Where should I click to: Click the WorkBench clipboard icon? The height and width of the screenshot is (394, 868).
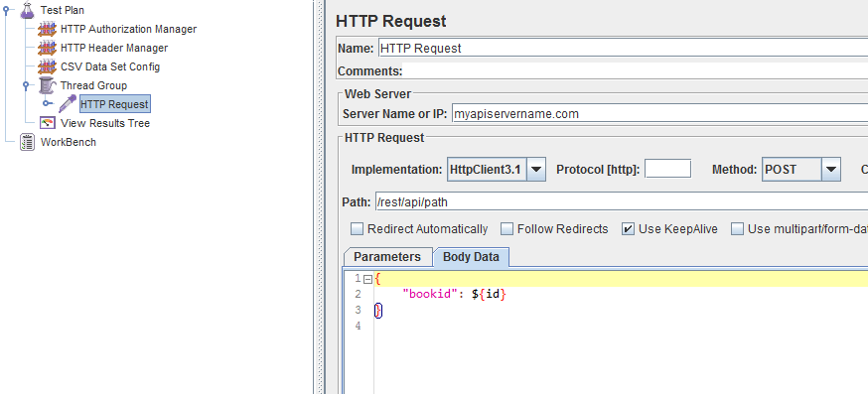tap(27, 142)
